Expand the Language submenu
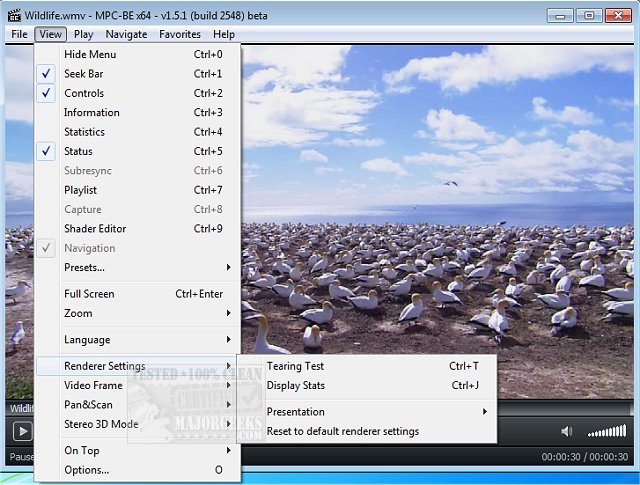The height and width of the screenshot is (485, 640). (x=138, y=340)
